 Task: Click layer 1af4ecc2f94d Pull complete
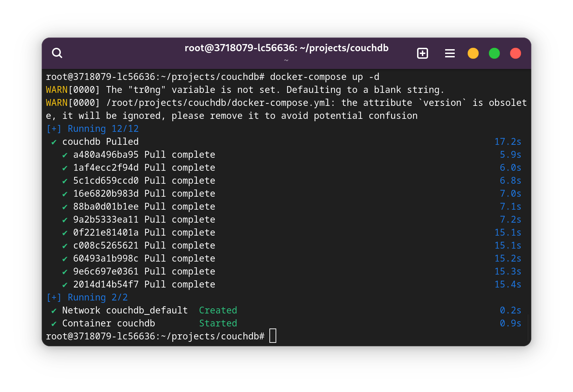pyautogui.click(x=138, y=168)
